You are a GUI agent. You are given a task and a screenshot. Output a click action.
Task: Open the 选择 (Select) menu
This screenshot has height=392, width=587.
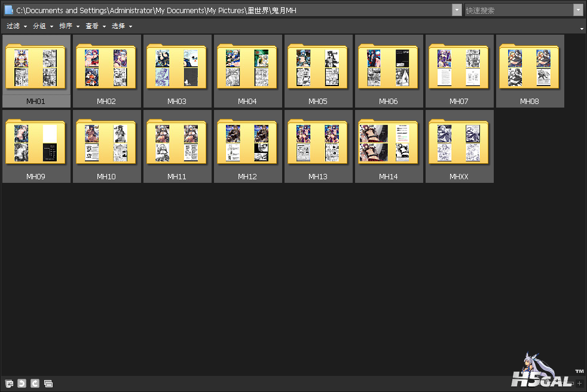click(122, 26)
